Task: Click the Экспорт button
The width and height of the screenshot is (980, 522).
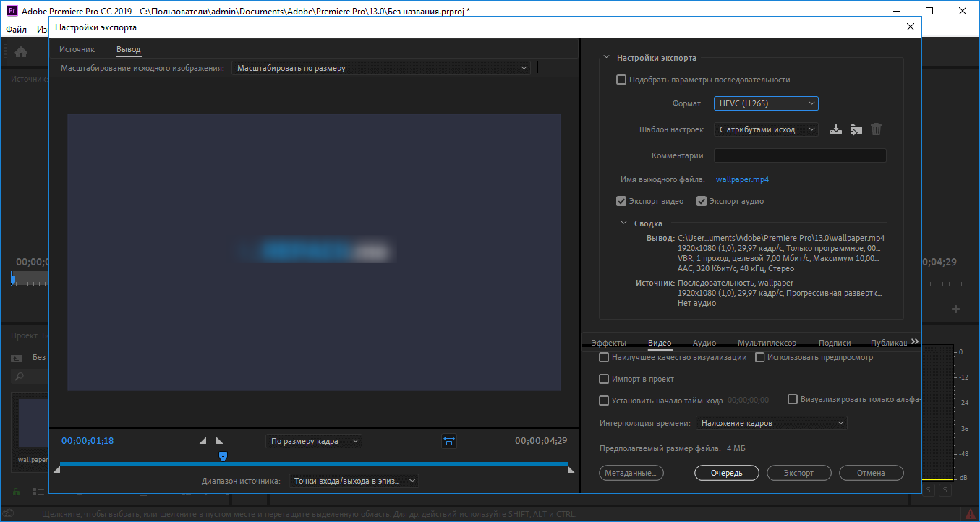Action: click(x=799, y=473)
